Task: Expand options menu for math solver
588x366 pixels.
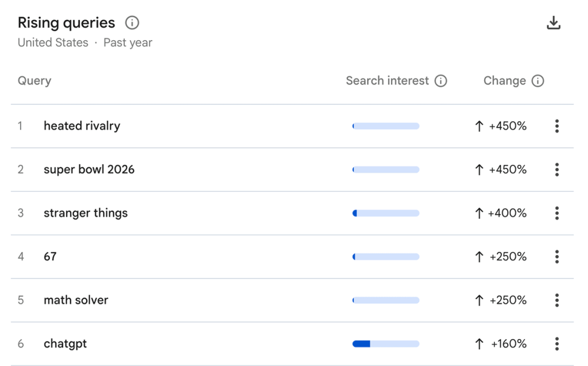Action: 556,300
